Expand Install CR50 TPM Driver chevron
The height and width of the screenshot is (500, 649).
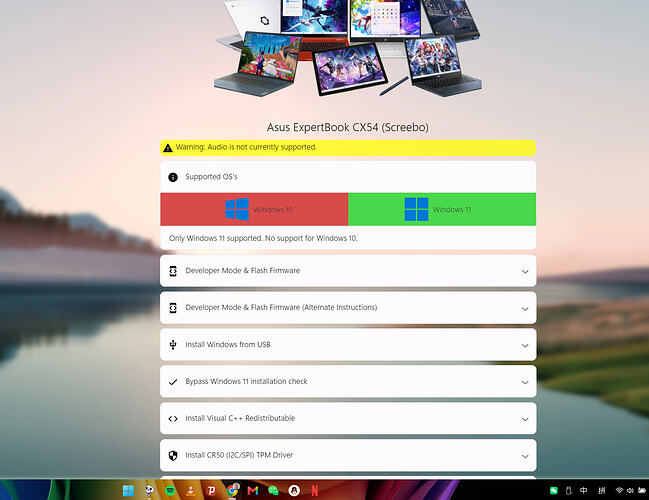point(525,456)
